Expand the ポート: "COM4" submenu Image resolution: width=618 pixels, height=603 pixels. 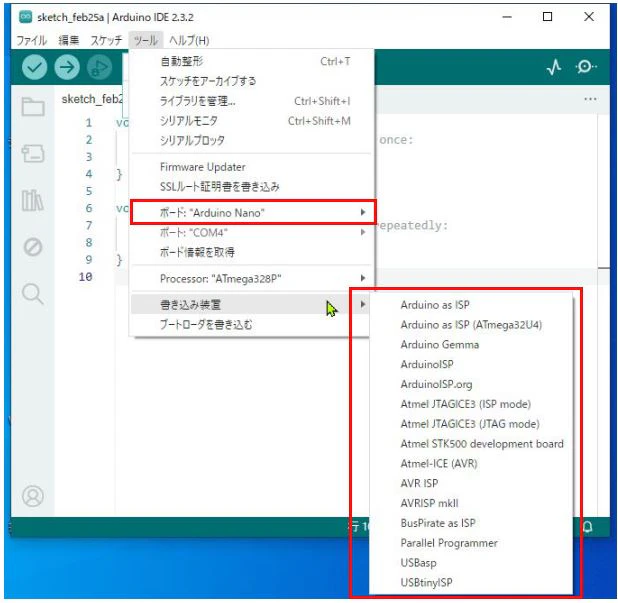pos(251,233)
